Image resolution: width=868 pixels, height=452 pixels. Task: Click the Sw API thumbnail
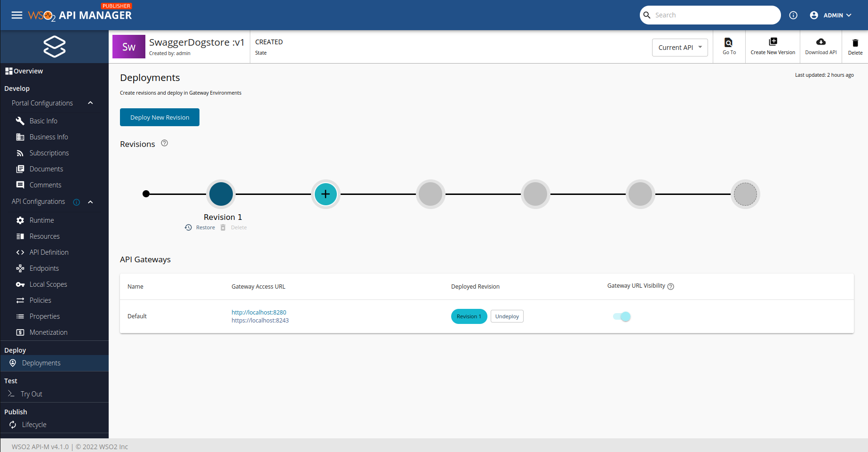[129, 47]
